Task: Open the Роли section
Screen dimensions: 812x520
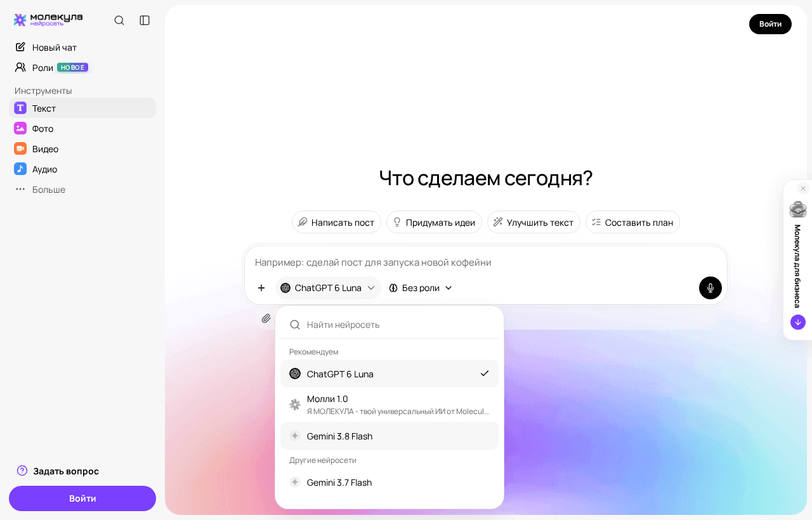Action: (x=82, y=67)
